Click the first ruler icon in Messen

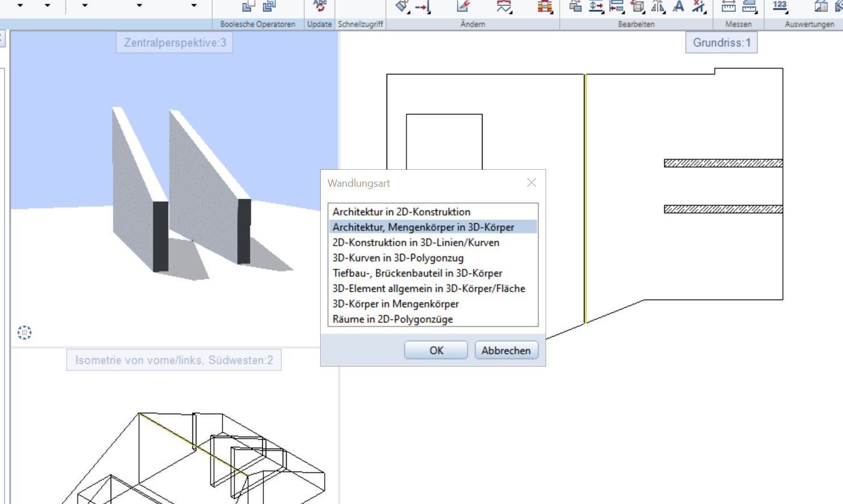pyautogui.click(x=728, y=6)
